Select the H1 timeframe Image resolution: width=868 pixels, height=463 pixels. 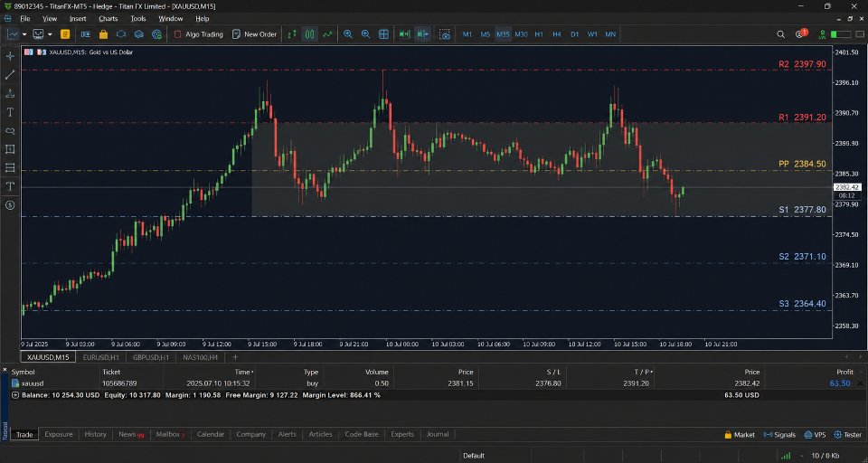pyautogui.click(x=539, y=34)
